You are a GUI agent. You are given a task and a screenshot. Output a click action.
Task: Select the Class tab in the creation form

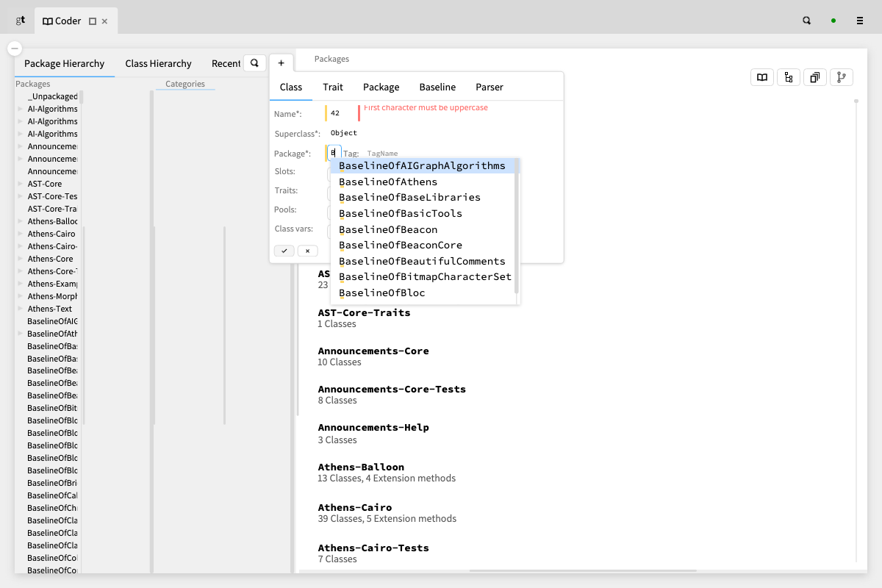tap(291, 87)
